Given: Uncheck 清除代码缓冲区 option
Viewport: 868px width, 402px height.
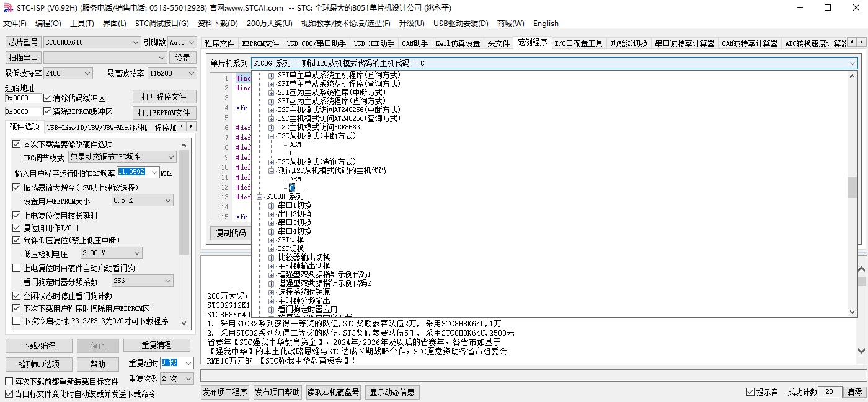Looking at the screenshot, I should (x=48, y=98).
